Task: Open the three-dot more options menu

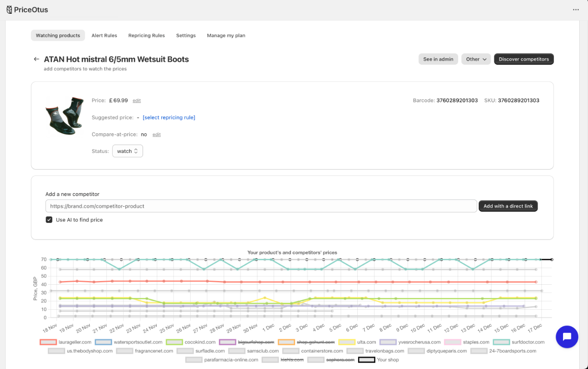Action: pos(576,10)
